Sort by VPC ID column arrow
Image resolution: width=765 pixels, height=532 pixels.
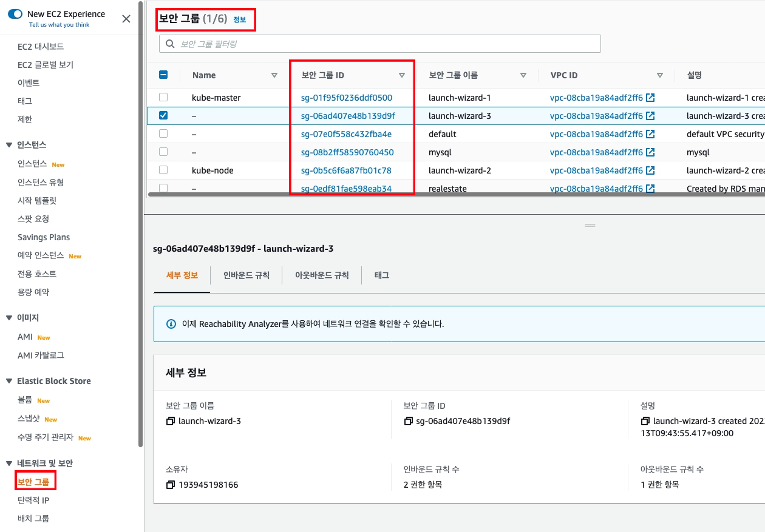click(x=660, y=75)
